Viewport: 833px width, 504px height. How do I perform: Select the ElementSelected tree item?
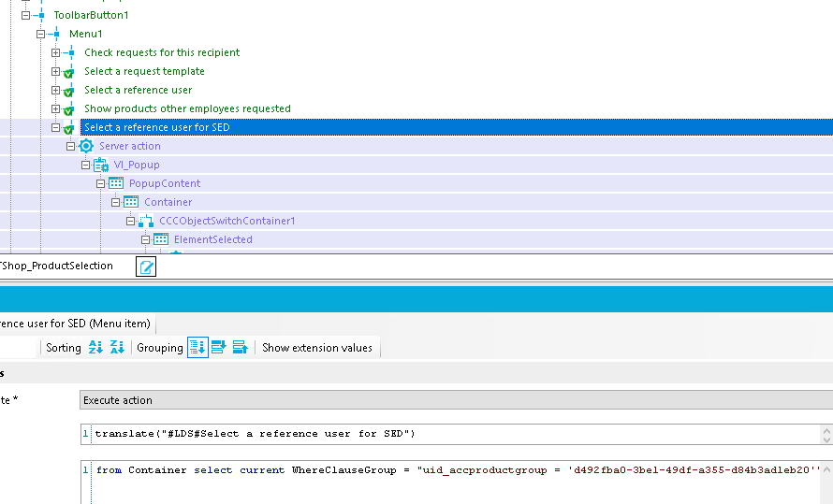tap(212, 239)
